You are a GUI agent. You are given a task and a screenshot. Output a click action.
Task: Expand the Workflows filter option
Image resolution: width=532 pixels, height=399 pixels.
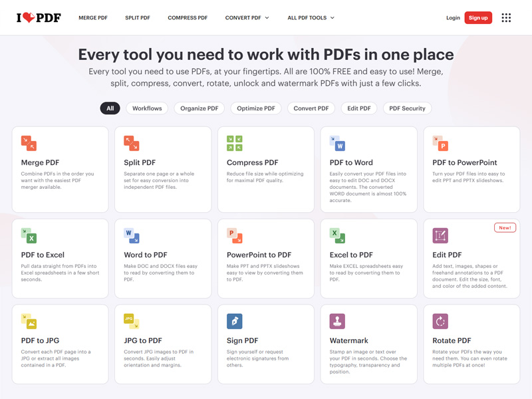(147, 108)
